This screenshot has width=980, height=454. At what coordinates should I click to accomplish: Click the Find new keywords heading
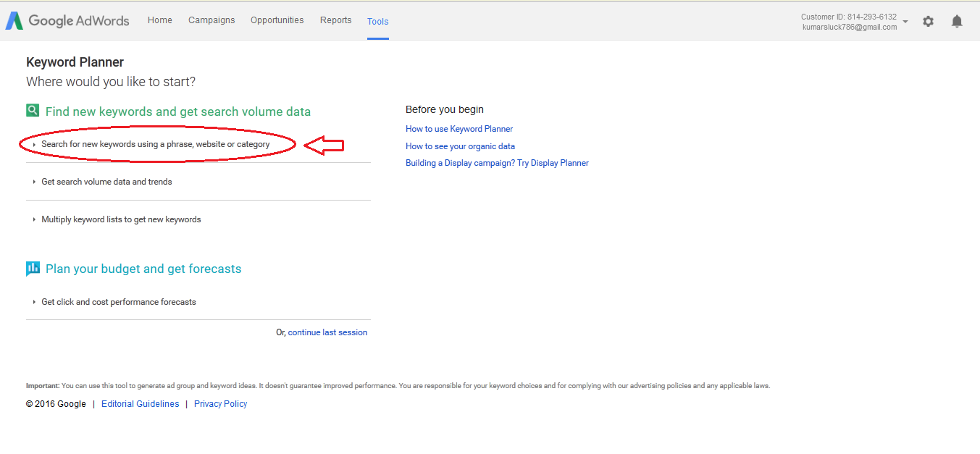[x=178, y=112]
